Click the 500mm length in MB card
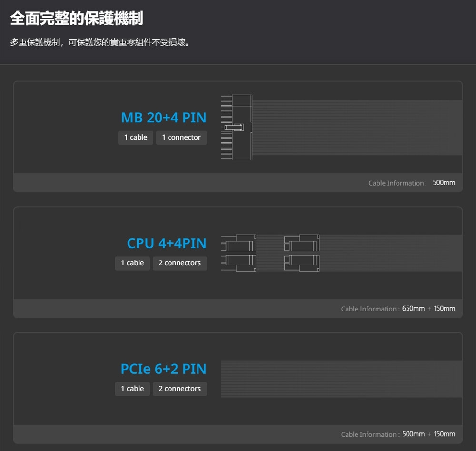 point(444,183)
